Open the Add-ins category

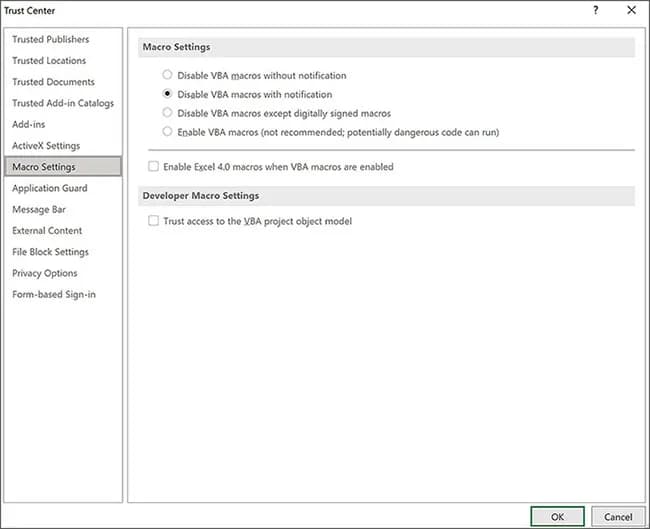tap(29, 124)
